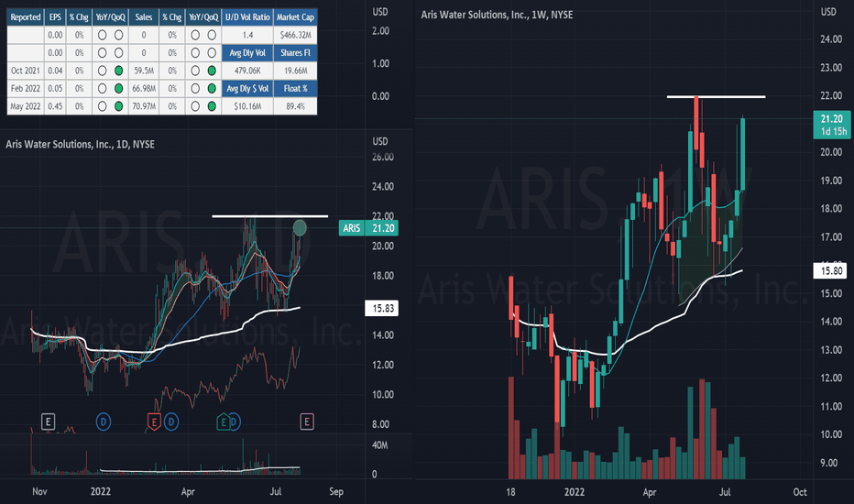Image resolution: width=854 pixels, height=504 pixels.
Task: Select the Oct 2021 reported row
Action: [26, 71]
